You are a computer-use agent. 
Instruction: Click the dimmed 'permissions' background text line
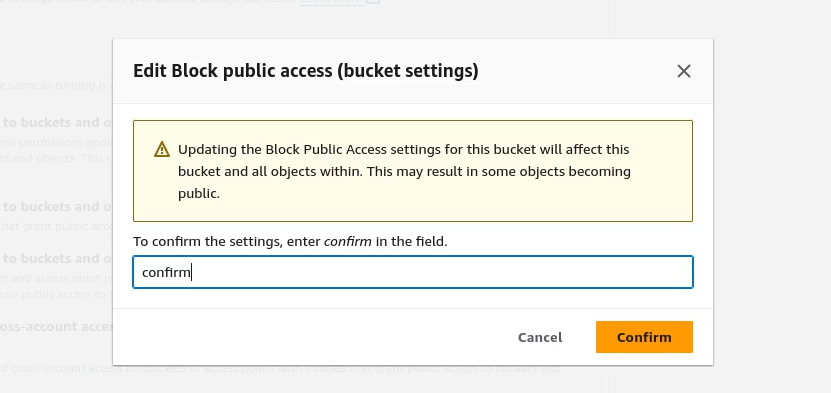pyautogui.click(x=56, y=142)
